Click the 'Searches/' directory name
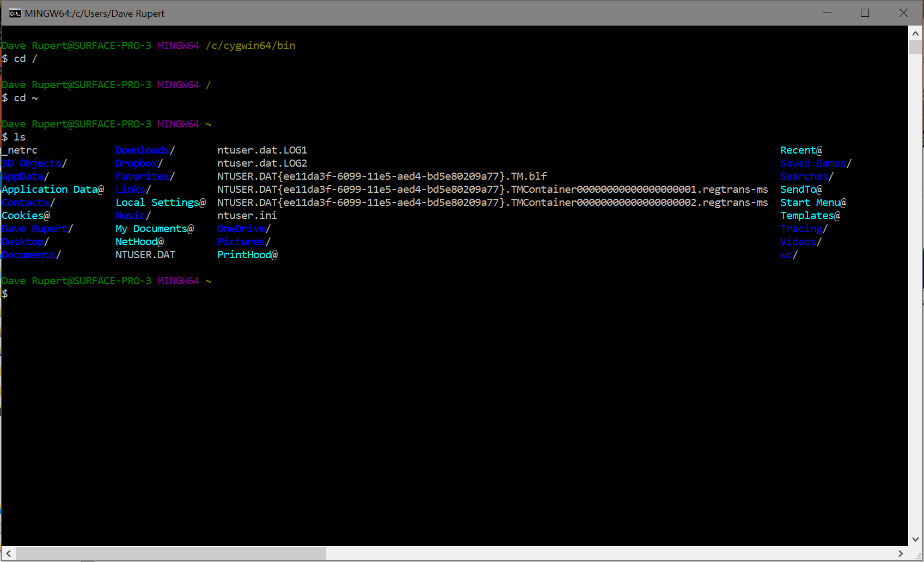 click(x=807, y=176)
